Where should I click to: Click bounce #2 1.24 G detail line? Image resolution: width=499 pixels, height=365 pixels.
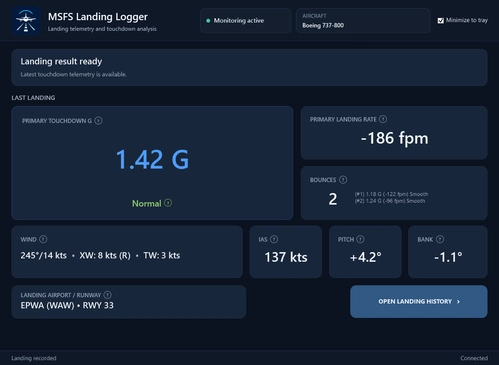390,201
